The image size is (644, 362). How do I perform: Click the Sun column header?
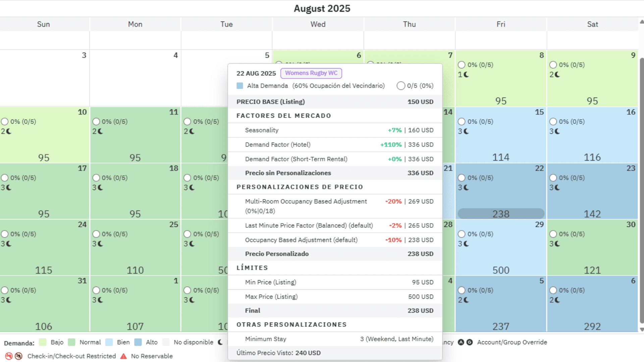tap(43, 24)
